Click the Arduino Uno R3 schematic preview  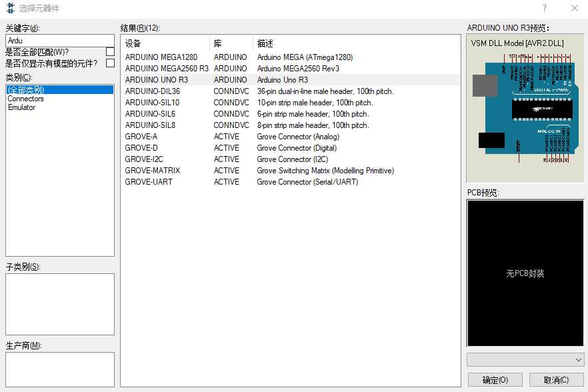[525, 109]
